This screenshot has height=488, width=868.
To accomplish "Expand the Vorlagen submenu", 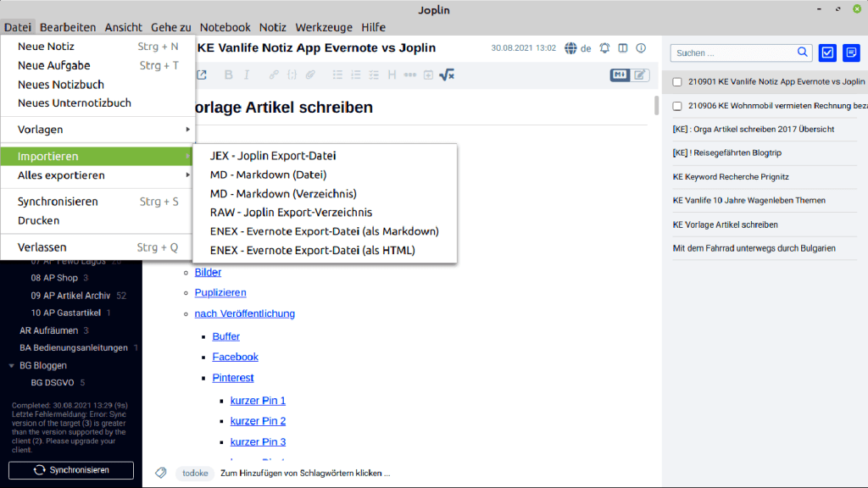I will [97, 130].
